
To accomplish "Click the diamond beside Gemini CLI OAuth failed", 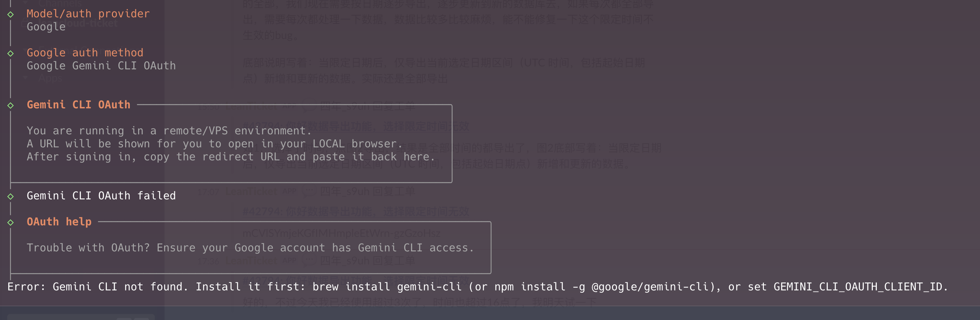I will (x=10, y=196).
